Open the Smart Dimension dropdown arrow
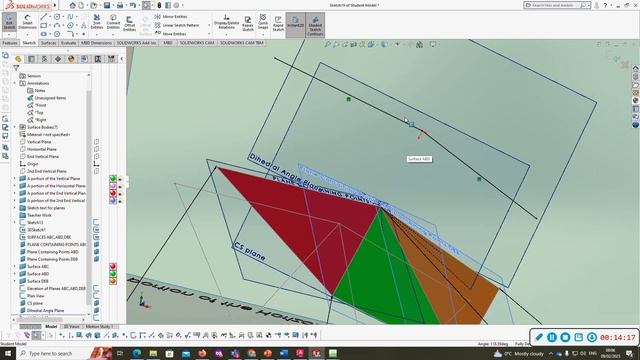Image resolution: width=640 pixels, height=360 pixels. tap(27, 34)
